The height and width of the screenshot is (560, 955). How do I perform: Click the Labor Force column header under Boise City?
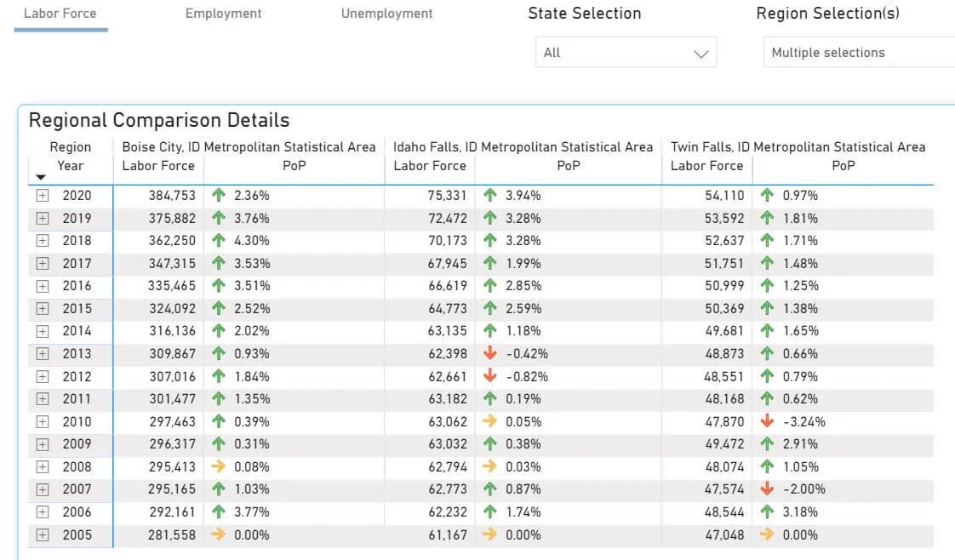[x=158, y=166]
